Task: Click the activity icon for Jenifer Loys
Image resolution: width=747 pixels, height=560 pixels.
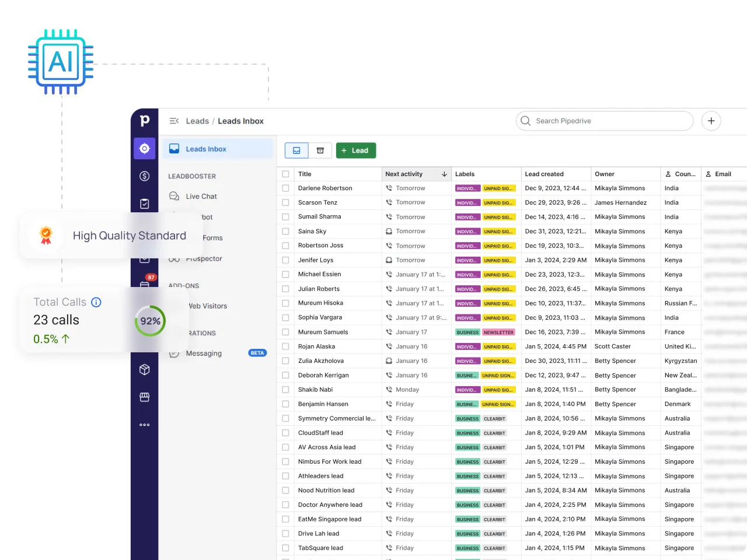Action: [389, 260]
